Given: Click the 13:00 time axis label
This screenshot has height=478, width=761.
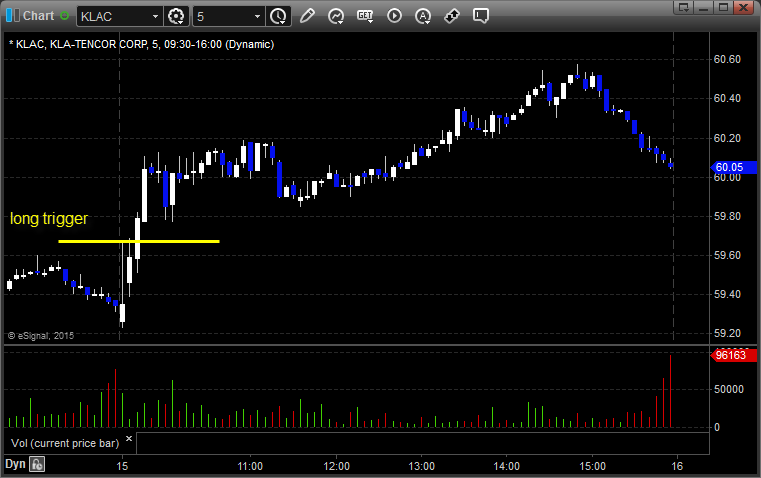Looking at the screenshot, I should click(x=421, y=466).
